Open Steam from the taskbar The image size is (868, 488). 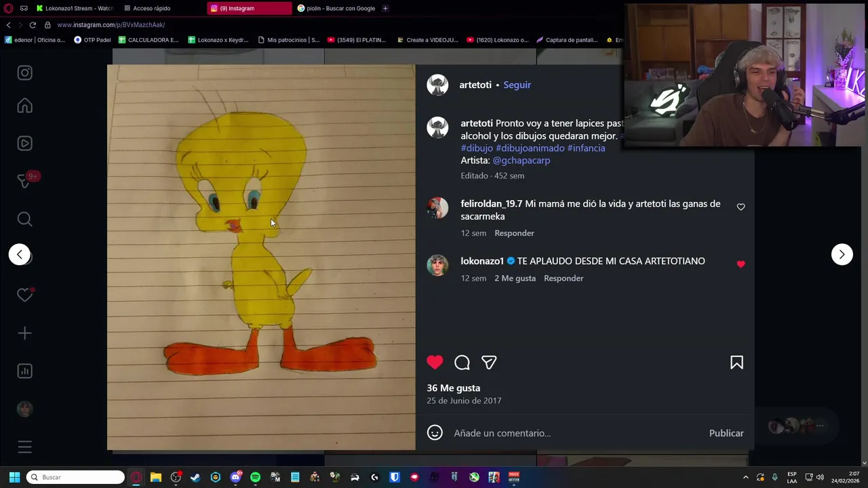[195, 477]
